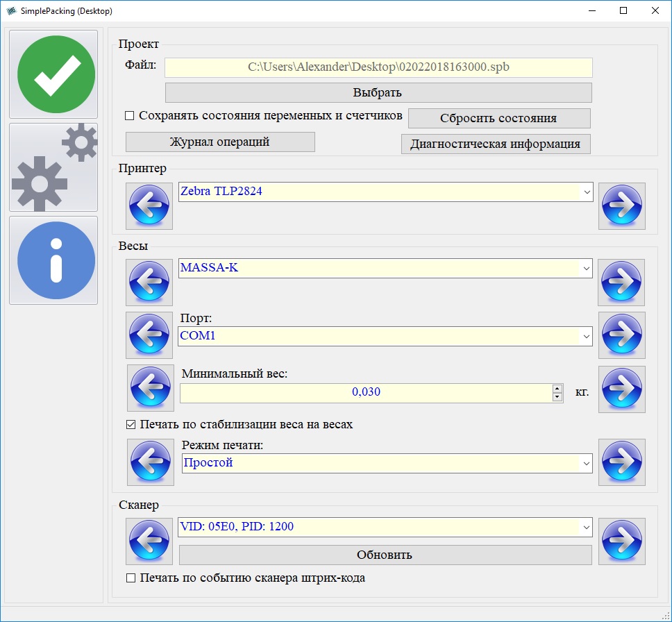The height and width of the screenshot is (622, 672).
Task: Open the blue info tab
Action: [x=53, y=260]
